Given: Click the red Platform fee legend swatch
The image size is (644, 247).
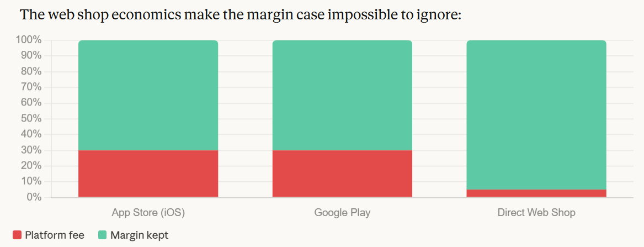Looking at the screenshot, I should coord(17,235).
